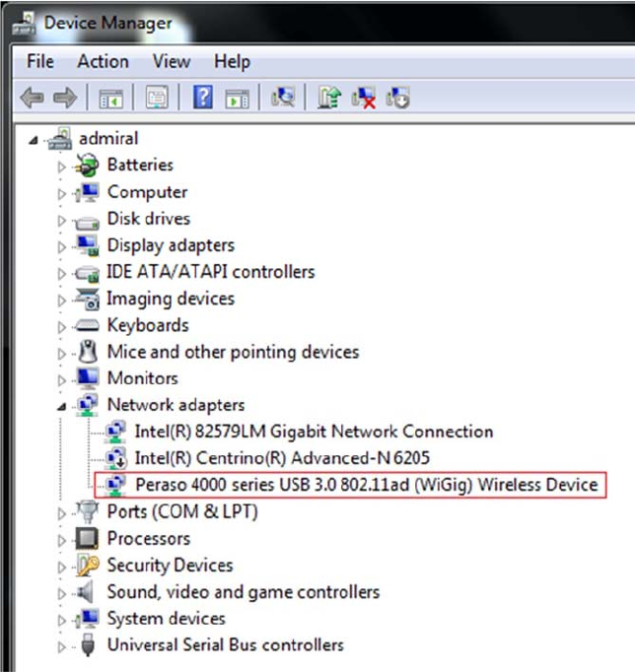635x672 pixels.
Task: Open the Help menu
Action: click(232, 61)
